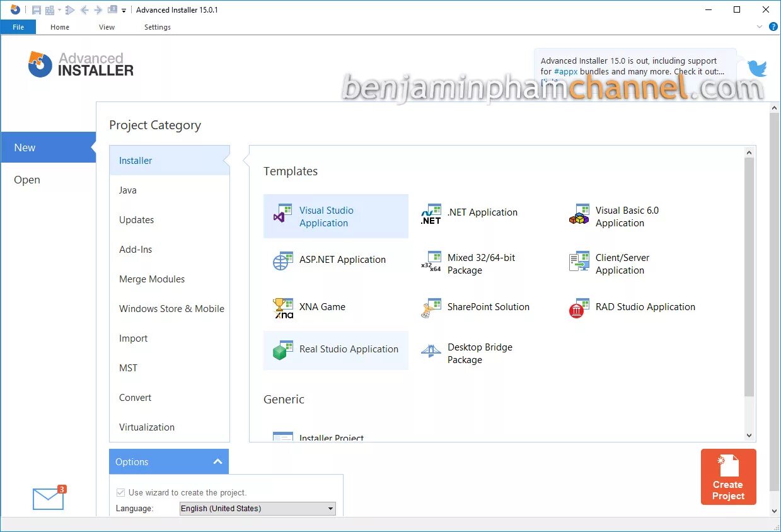Click the SharePoint Solution icon
Viewport: 781px width, 532px height.
click(431, 308)
